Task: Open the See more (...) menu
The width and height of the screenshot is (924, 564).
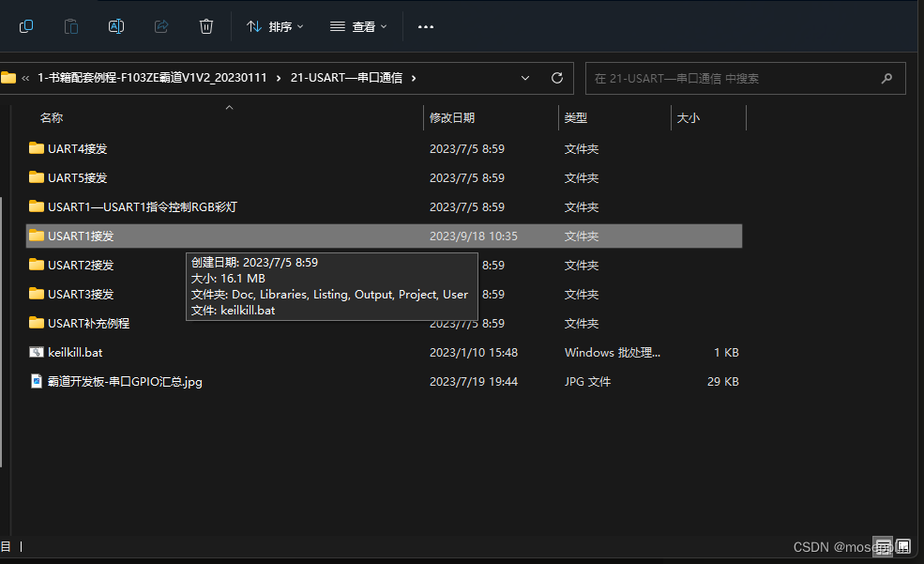Action: (x=425, y=26)
